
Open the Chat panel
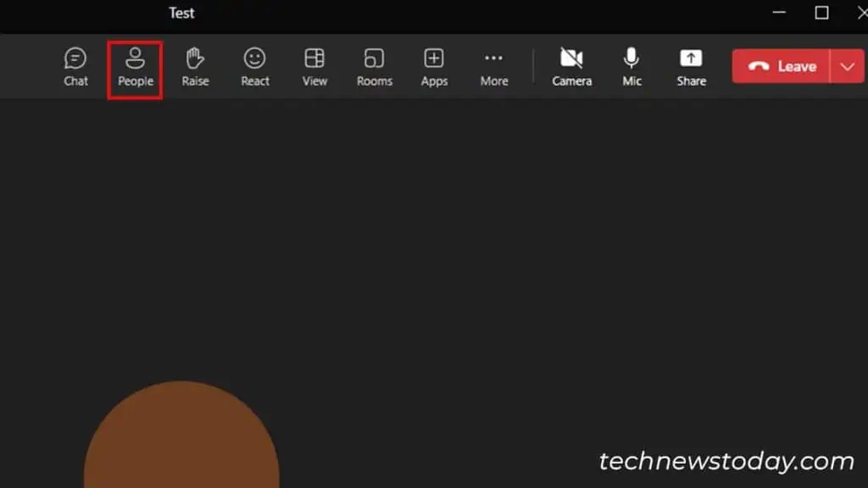(75, 66)
